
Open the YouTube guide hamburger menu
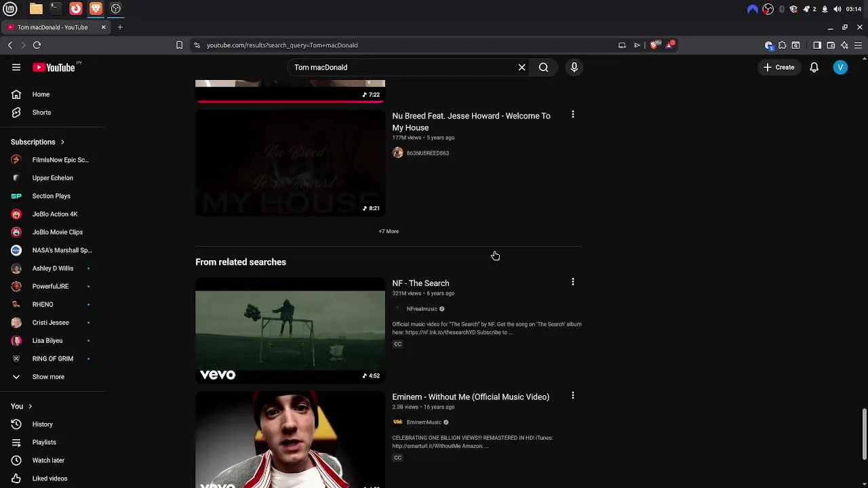tap(16, 67)
